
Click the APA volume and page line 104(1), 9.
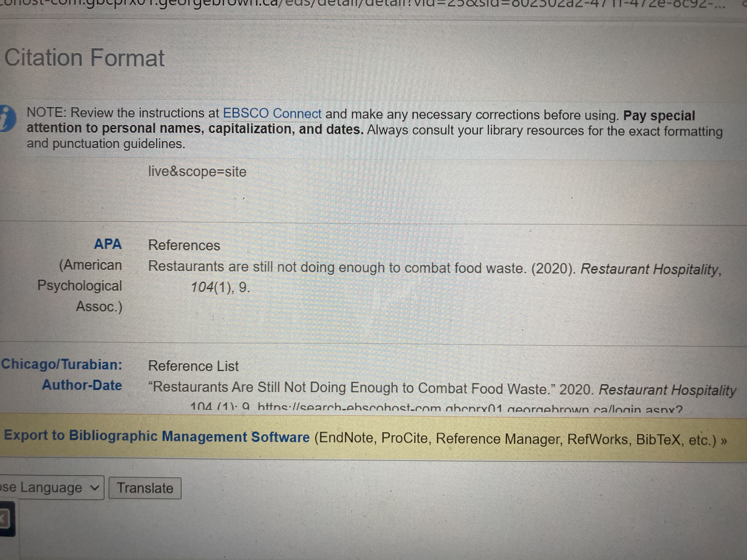pyautogui.click(x=220, y=288)
